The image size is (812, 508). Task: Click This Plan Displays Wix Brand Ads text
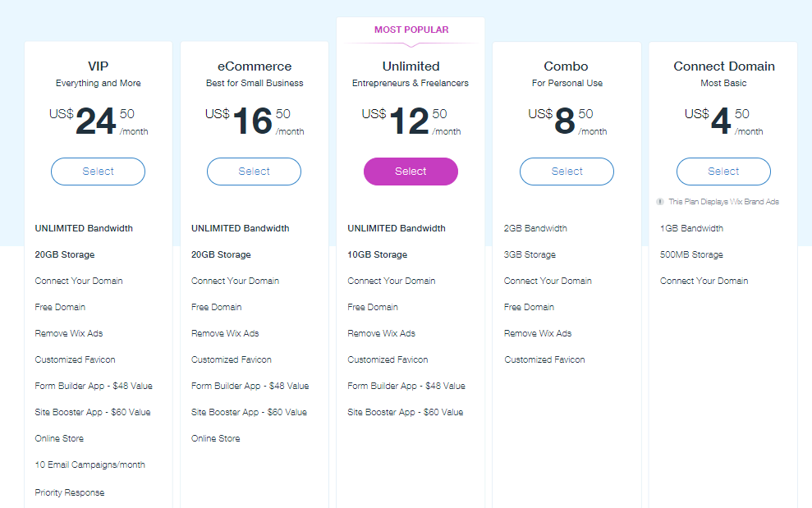723,202
